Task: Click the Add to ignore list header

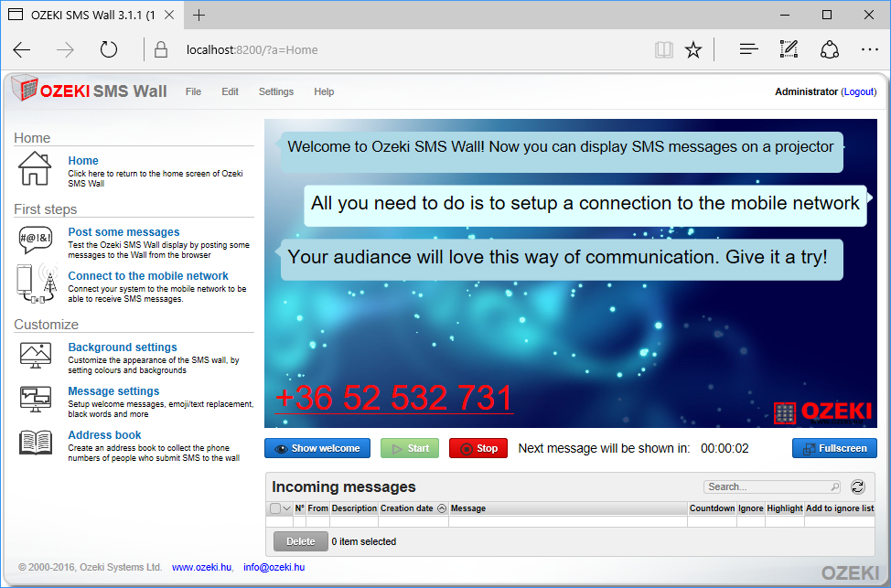Action: [840, 508]
